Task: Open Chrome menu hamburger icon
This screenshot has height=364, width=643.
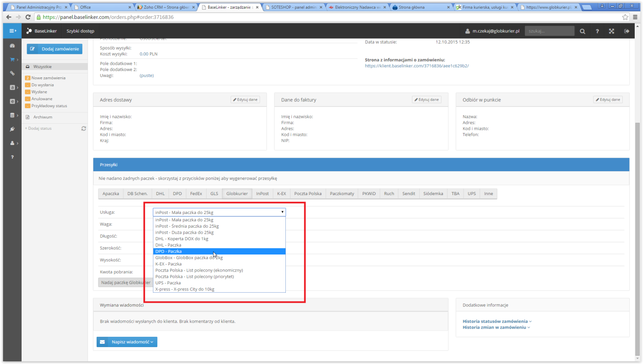Action: (635, 17)
